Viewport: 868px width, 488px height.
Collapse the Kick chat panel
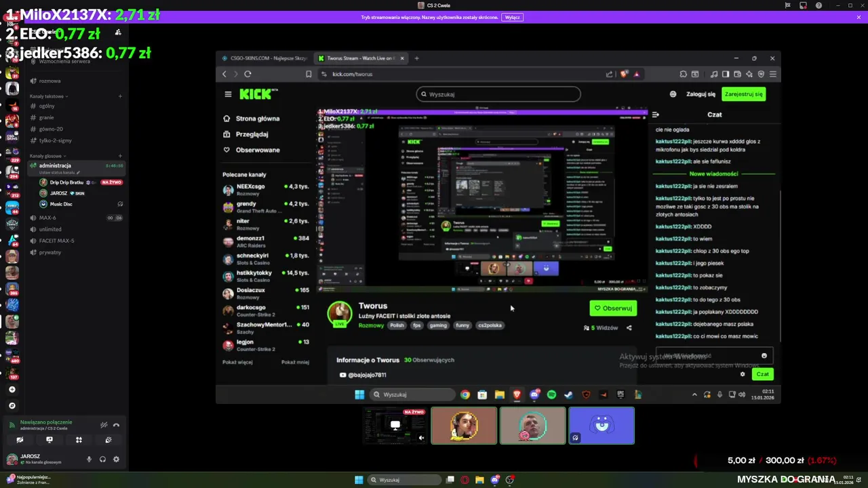(655, 115)
